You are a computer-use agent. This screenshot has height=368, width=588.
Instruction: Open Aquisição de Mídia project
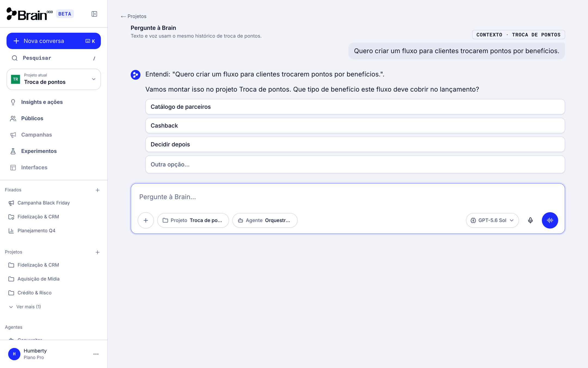[54, 279]
